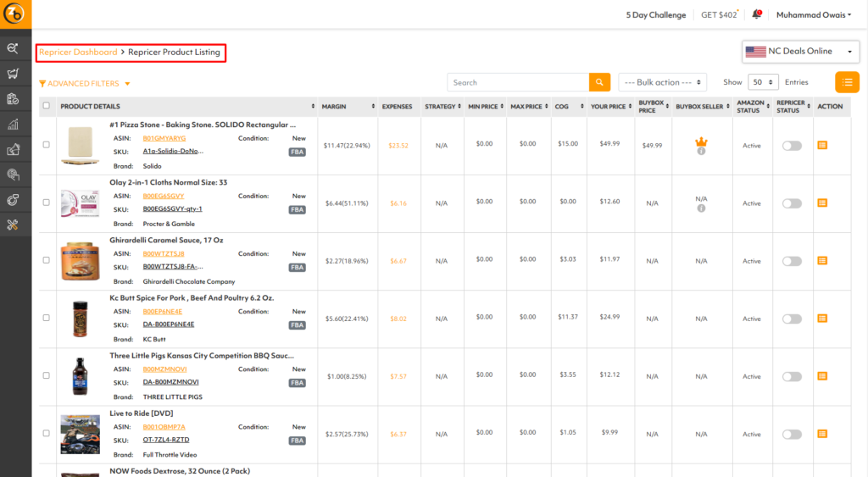Select the Three Little Pigs row checkbox

(47, 375)
